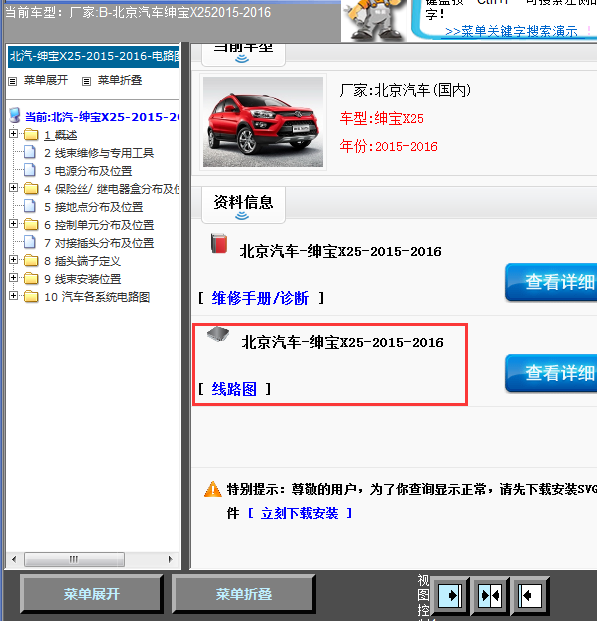597x621 pixels.
Task: Click folder icon of 10 汽车各系统电路图
Action: click(x=31, y=297)
